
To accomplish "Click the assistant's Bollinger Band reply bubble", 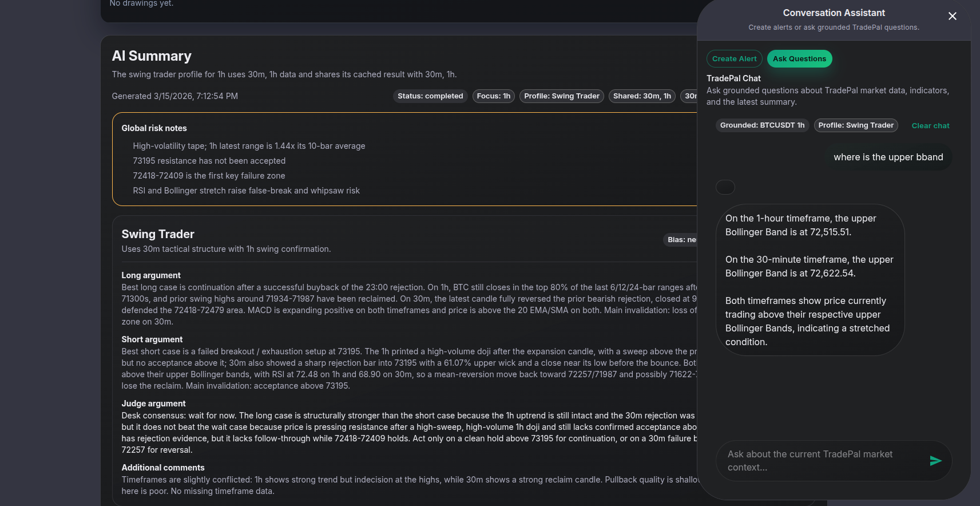I will [810, 280].
